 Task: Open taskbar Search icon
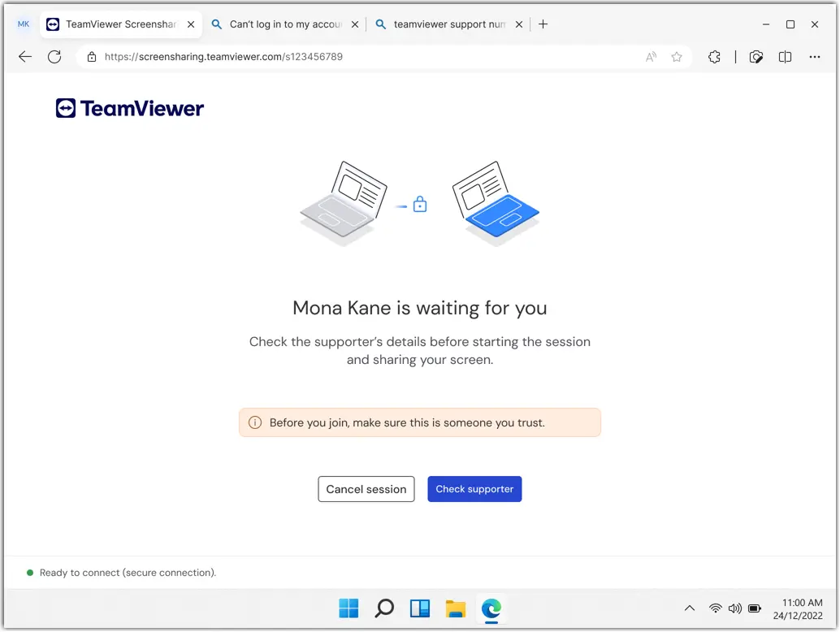[x=384, y=608]
